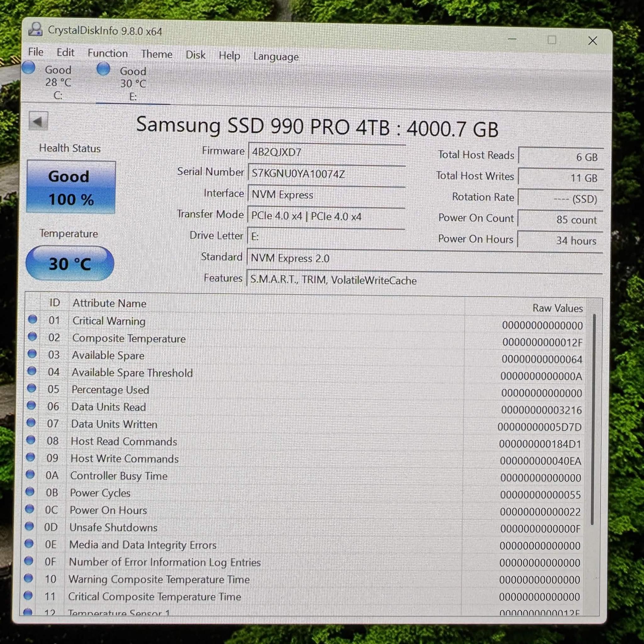Click the status dot for Available Spare Threshold
This screenshot has height=644, width=644.
(32, 371)
